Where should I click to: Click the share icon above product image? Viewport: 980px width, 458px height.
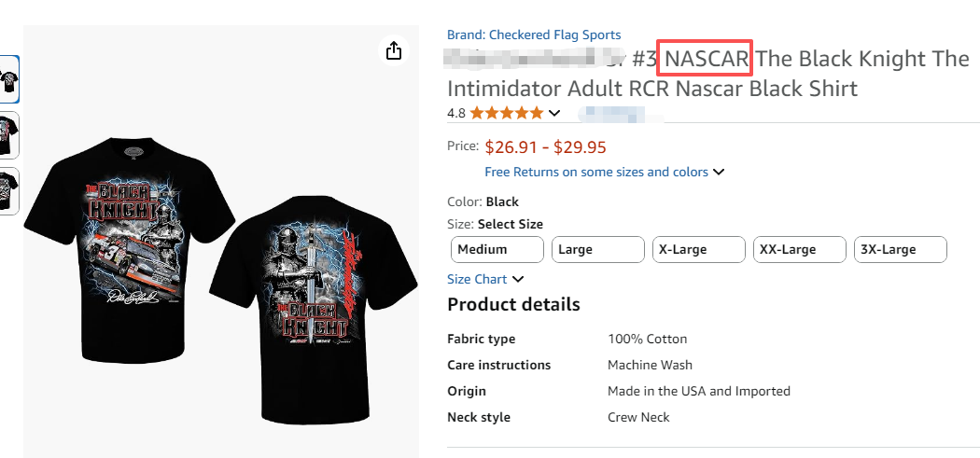click(x=394, y=50)
